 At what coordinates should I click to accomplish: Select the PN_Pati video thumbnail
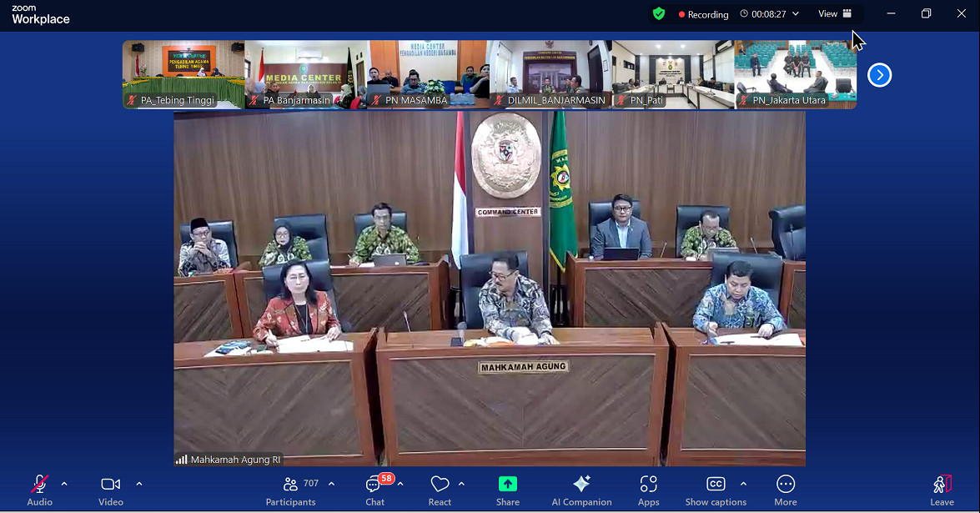click(x=673, y=74)
